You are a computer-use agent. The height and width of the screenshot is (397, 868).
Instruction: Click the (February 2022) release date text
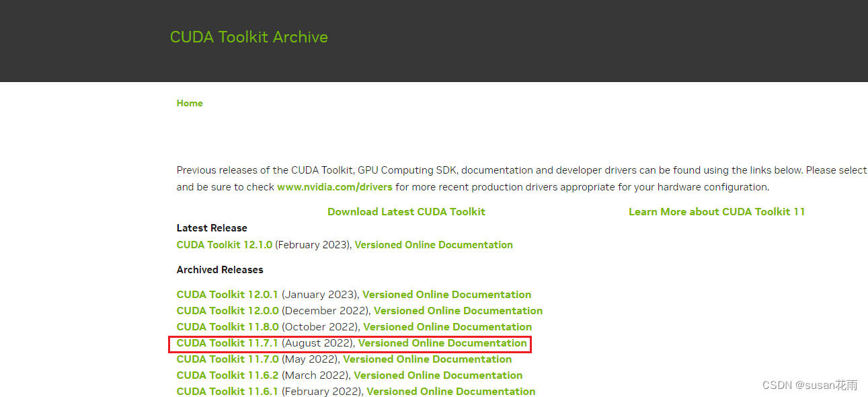pyautogui.click(x=322, y=392)
